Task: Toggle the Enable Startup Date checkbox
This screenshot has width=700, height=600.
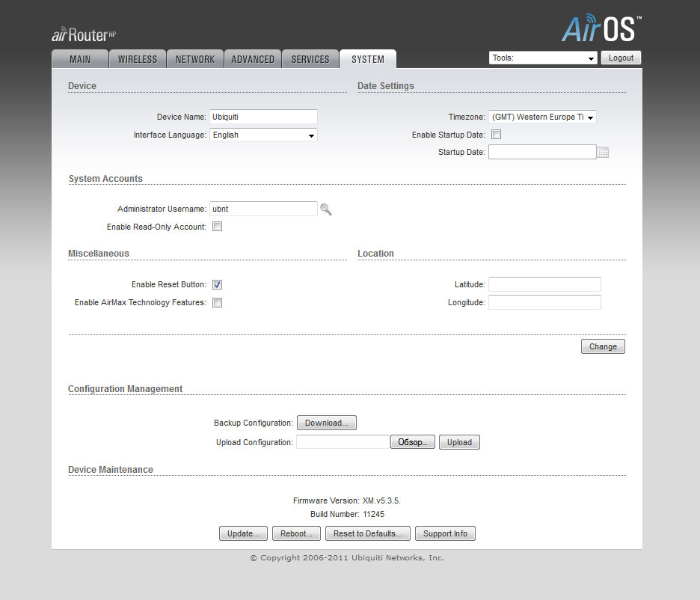Action: click(x=496, y=135)
